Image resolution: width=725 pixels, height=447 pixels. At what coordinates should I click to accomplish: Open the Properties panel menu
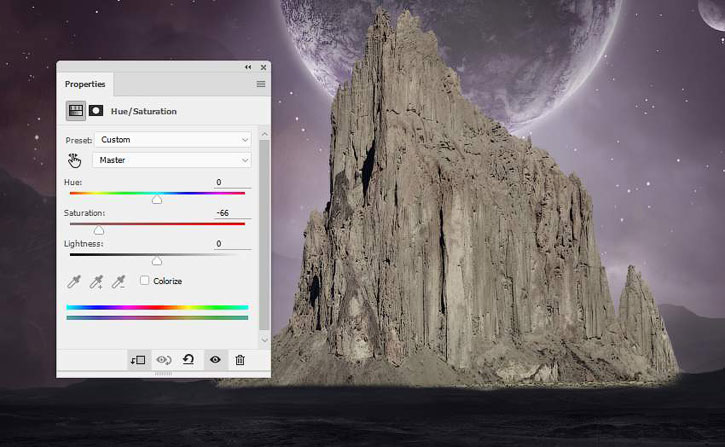point(261,84)
